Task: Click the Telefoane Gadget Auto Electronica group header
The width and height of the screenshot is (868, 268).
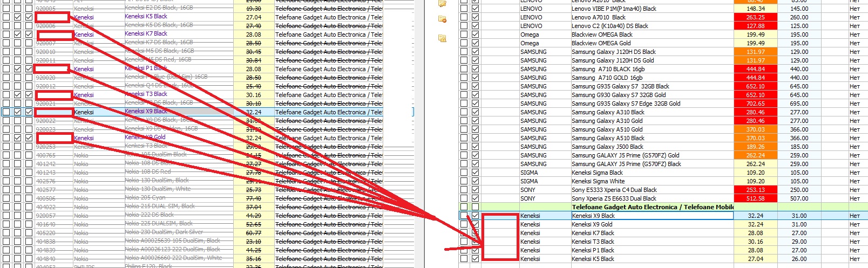Action: [653, 207]
